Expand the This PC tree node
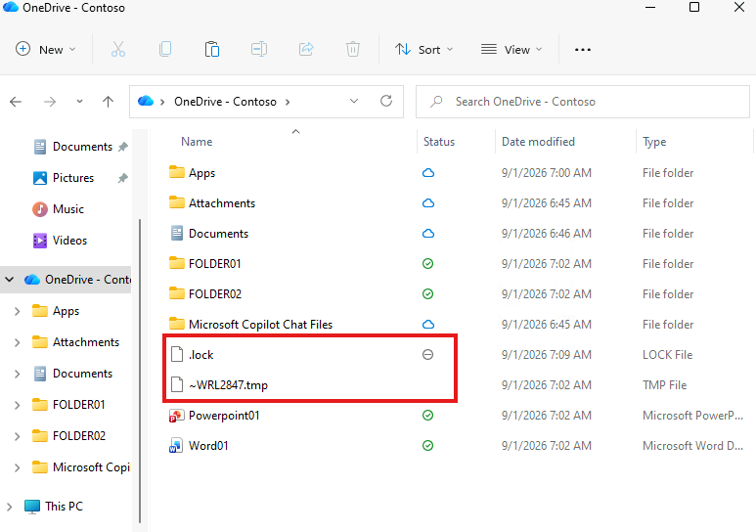 pyautogui.click(x=10, y=507)
